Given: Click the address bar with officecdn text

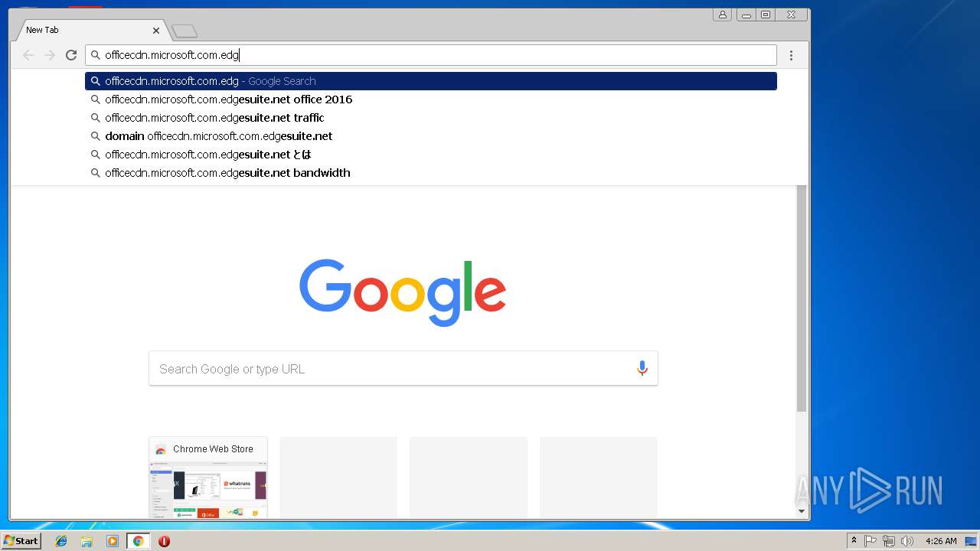Looking at the screenshot, I should point(431,55).
